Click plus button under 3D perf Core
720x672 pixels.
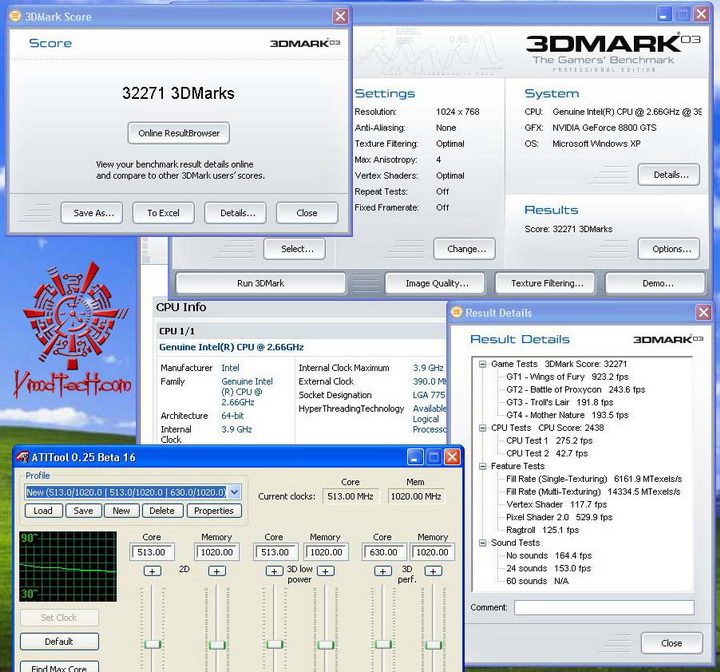click(x=383, y=571)
